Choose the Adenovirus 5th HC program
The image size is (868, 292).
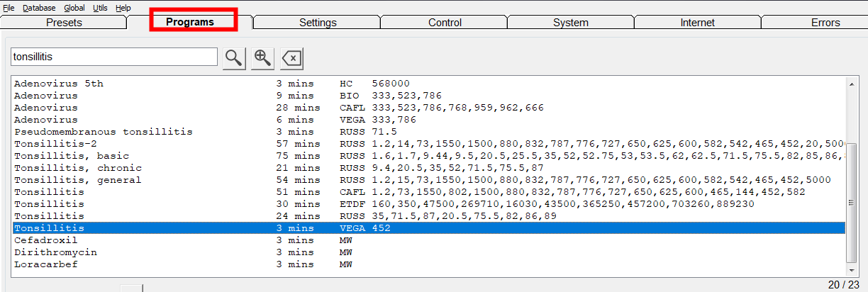(x=59, y=84)
